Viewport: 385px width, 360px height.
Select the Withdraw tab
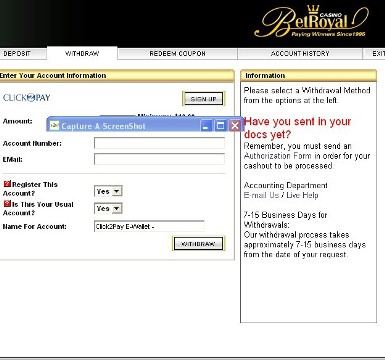[x=82, y=53]
